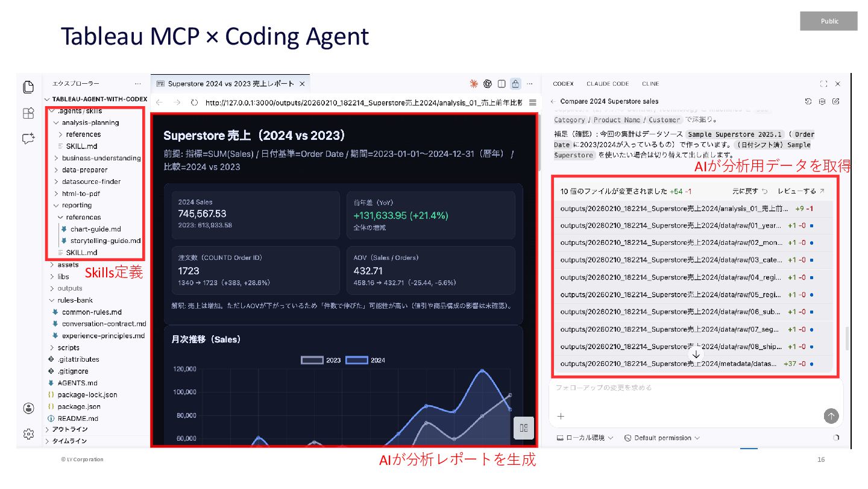The height and width of the screenshot is (489, 868).
Task: Click the lock icon in editor toolbar
Action: (515, 84)
